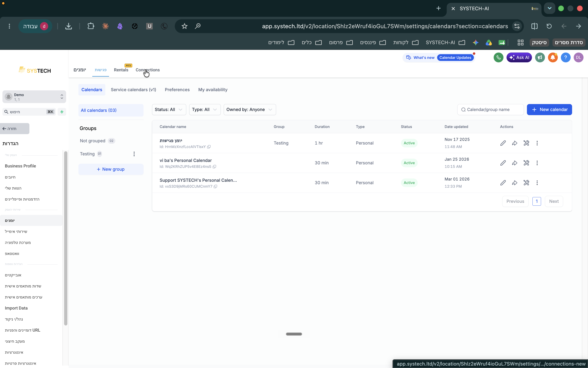Viewport: 588px width, 368px height.
Task: Open the browser extensions puzzle icon
Action: point(91,26)
